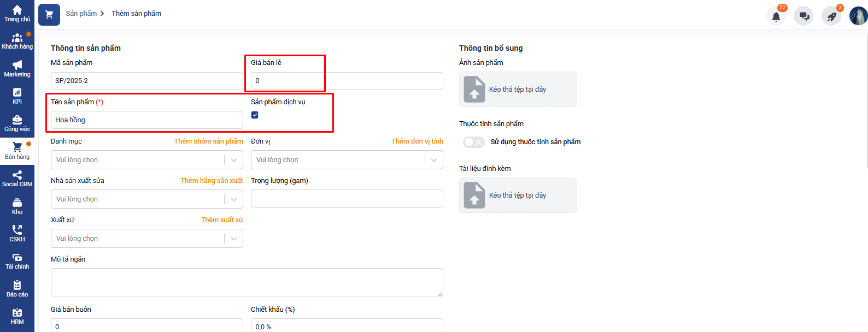
Task: Go to Trang chủ in sidebar
Action: coord(17,14)
